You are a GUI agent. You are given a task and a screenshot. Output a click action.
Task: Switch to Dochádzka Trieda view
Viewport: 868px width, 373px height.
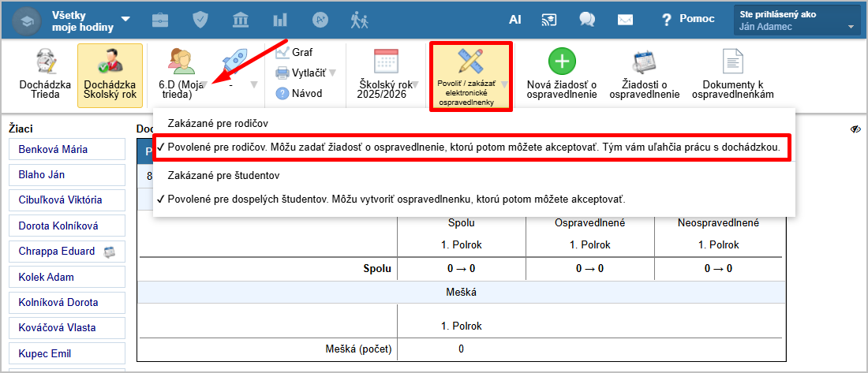point(44,74)
